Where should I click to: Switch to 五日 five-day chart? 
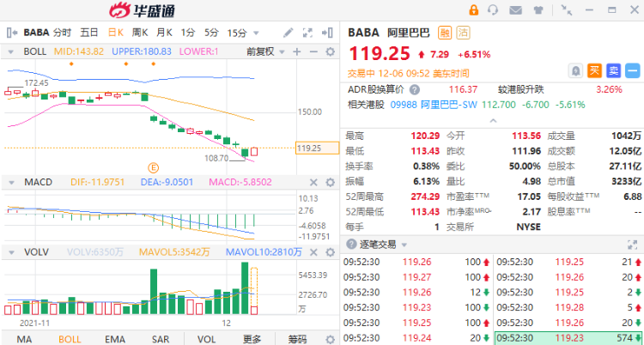coord(89,33)
